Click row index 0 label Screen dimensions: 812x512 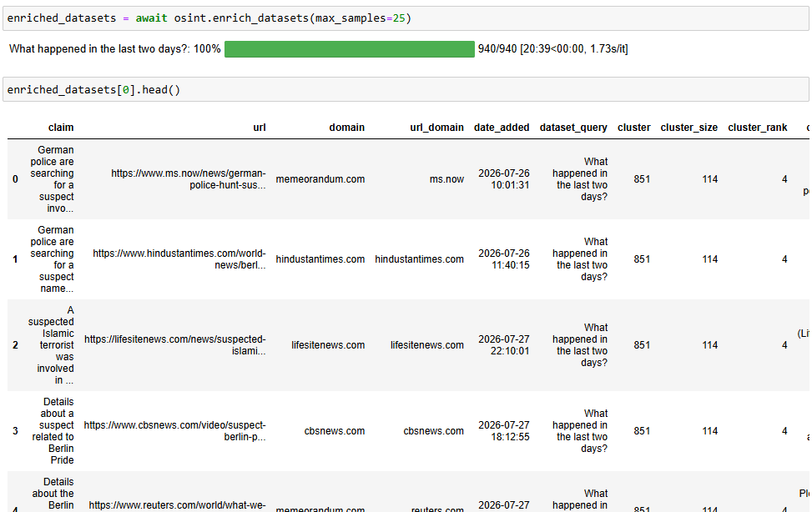coord(16,179)
